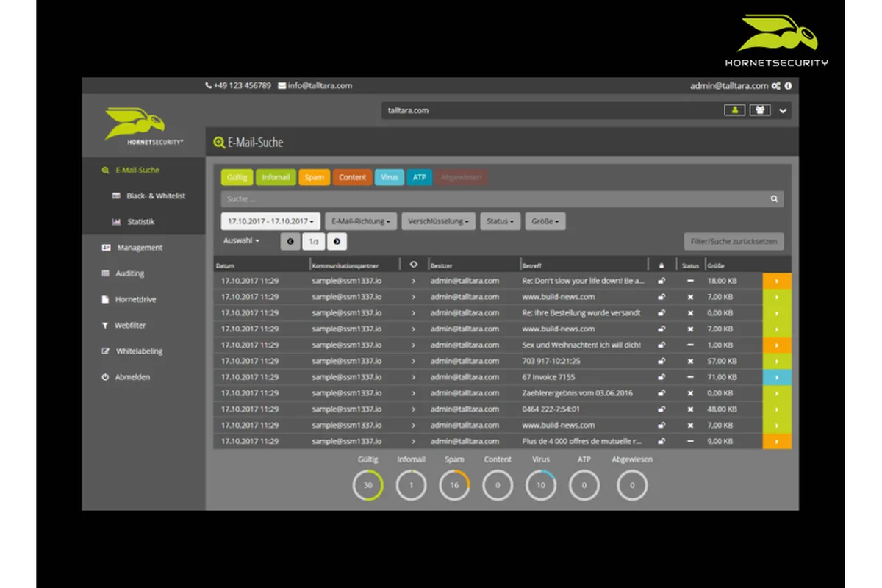
Task: Click the info icon in the top bar
Action: (788, 86)
